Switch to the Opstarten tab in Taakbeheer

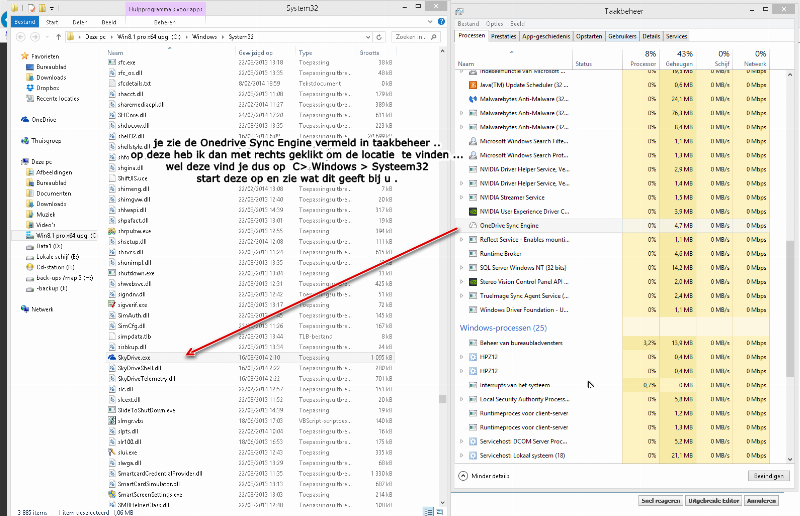(x=589, y=36)
